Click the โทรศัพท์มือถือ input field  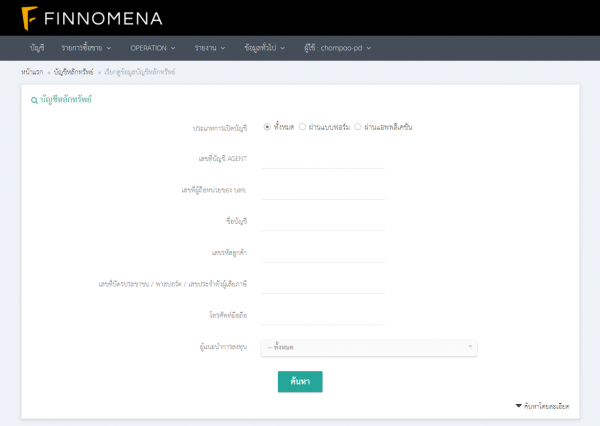click(x=322, y=316)
